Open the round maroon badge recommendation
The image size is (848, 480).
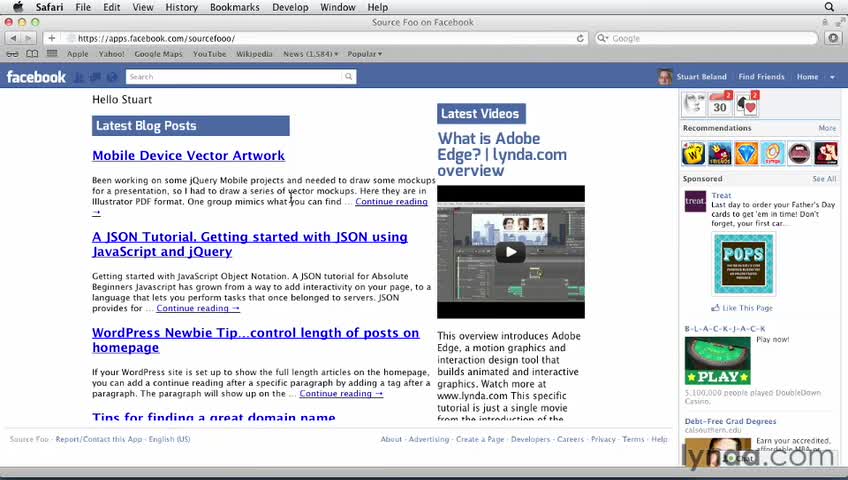(799, 154)
